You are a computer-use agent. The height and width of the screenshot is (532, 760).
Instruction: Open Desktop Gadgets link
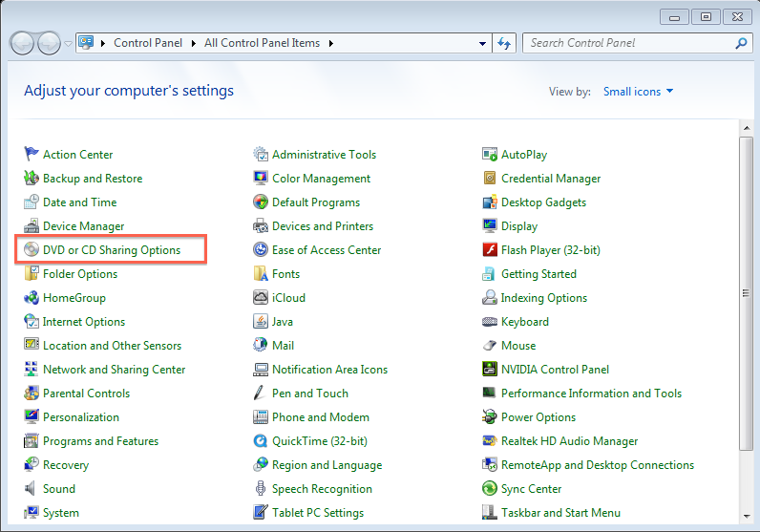pos(543,202)
